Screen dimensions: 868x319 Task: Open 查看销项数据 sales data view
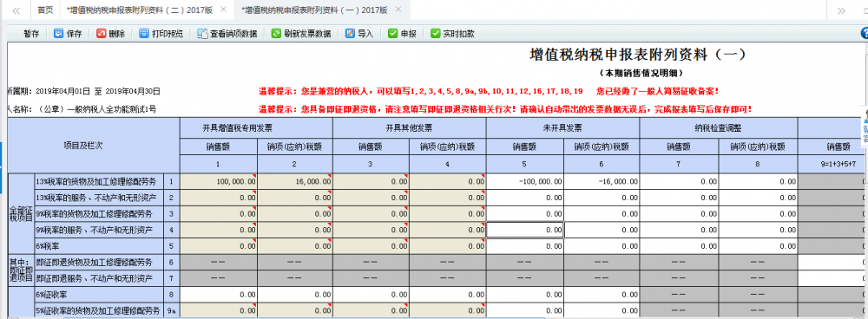[227, 34]
